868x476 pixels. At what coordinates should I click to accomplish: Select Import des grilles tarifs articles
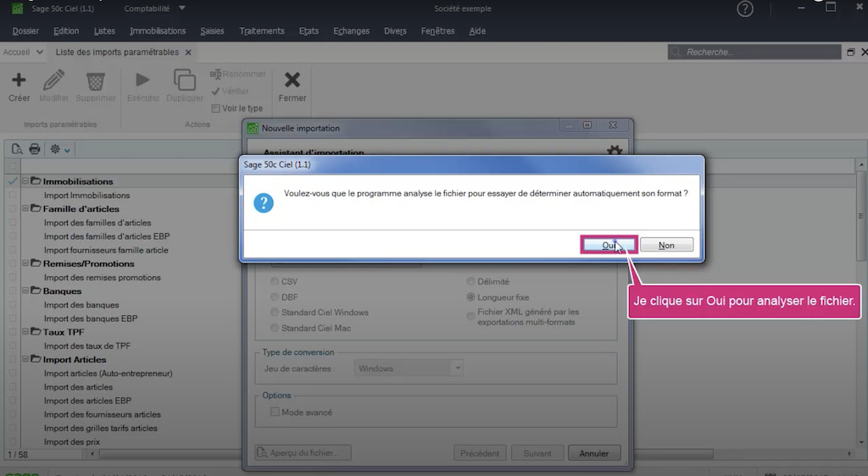[101, 428]
